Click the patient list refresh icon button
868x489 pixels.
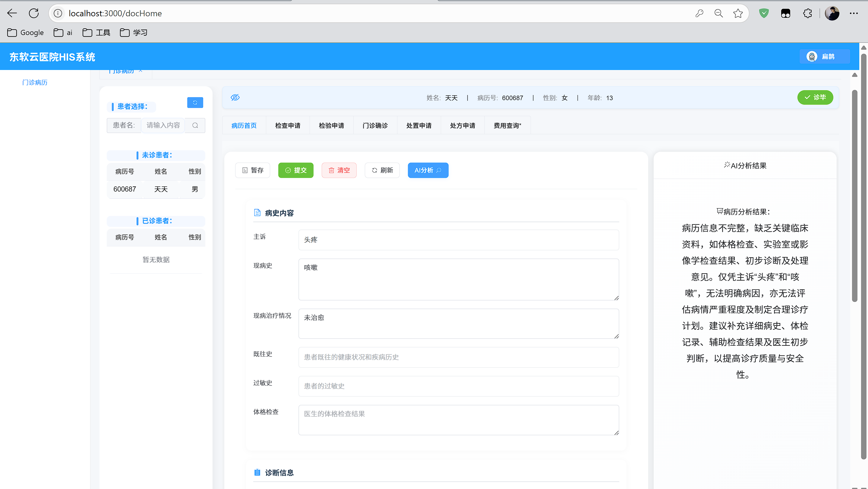[195, 103]
